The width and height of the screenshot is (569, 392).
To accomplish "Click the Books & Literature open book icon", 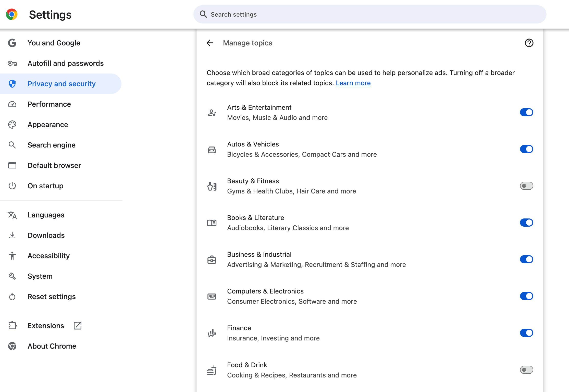I will click(212, 223).
